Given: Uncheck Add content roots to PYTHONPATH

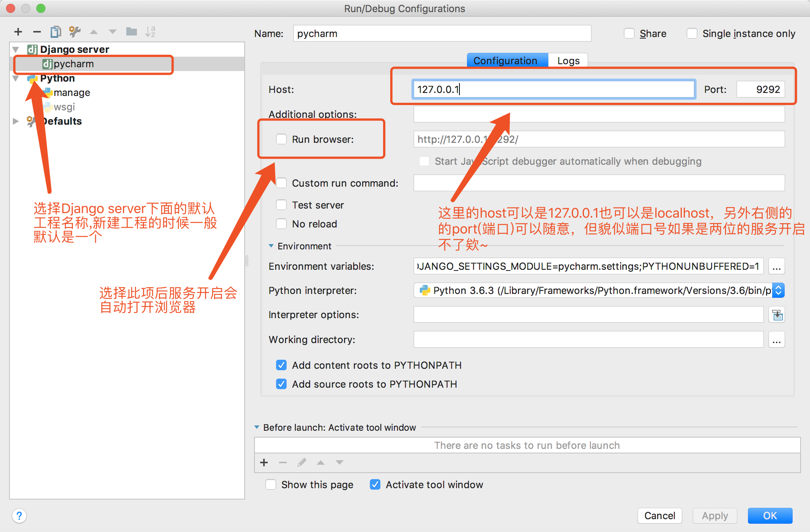Looking at the screenshot, I should pyautogui.click(x=281, y=365).
